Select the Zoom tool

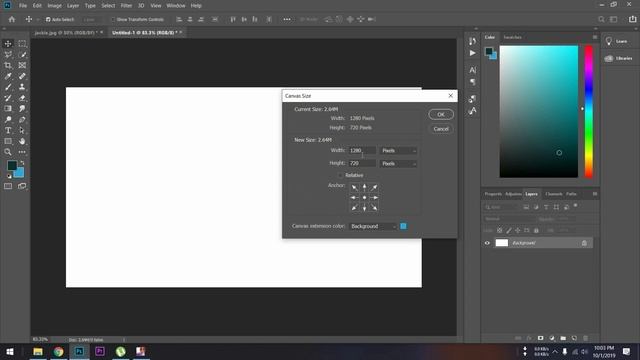click(x=8, y=152)
